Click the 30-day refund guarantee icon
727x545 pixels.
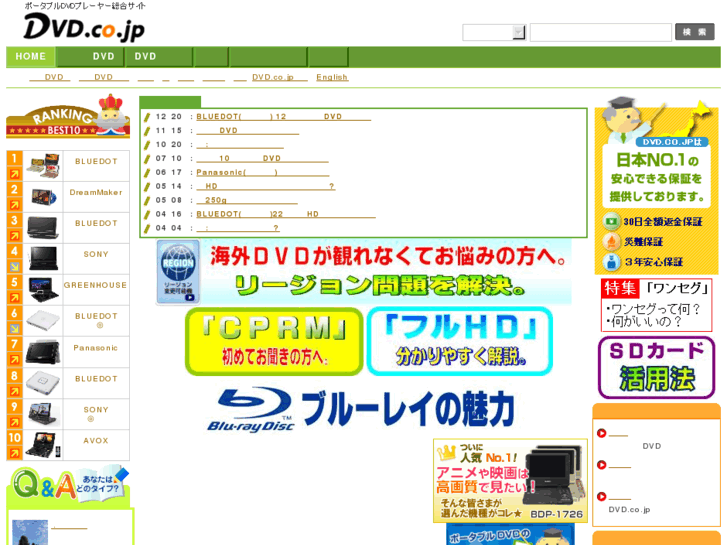pos(611,221)
